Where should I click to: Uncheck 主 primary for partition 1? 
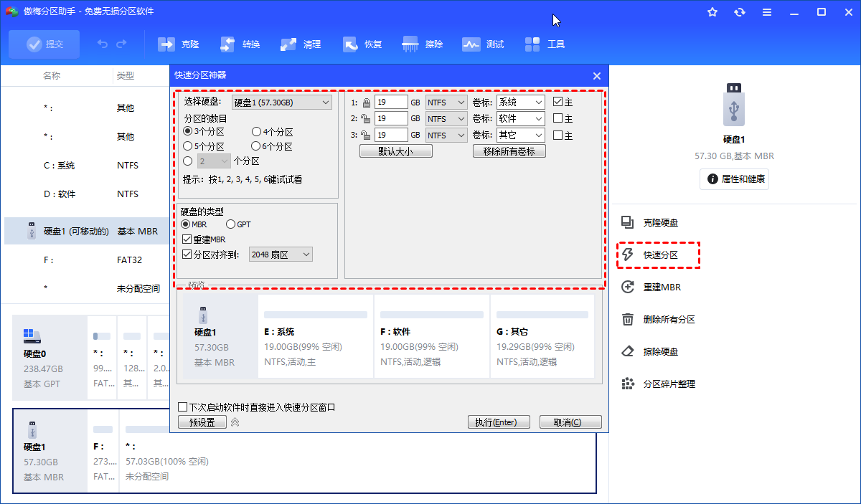tap(557, 103)
